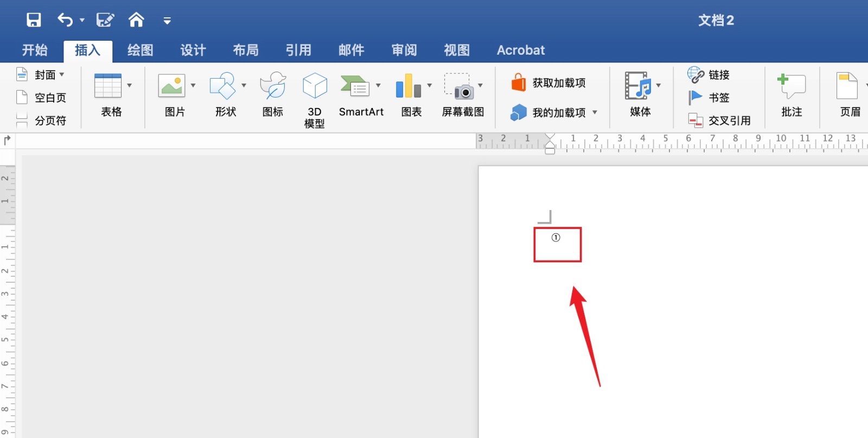
Task: Open the 引用 tab
Action: (298, 50)
